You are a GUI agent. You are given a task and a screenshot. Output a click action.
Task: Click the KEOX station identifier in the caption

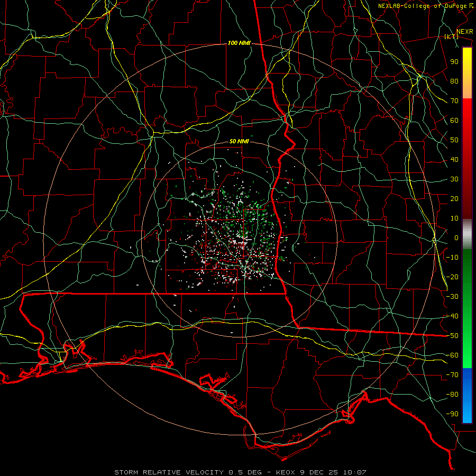pyautogui.click(x=286, y=472)
